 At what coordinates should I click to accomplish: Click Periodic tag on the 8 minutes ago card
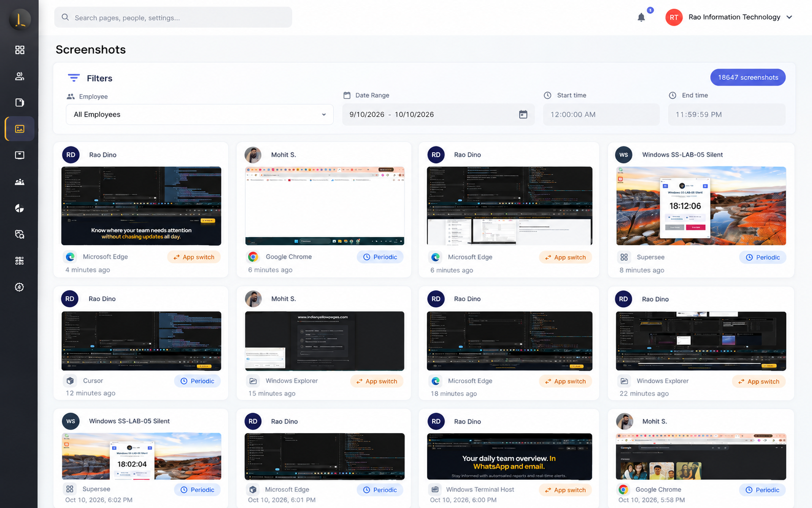(763, 257)
